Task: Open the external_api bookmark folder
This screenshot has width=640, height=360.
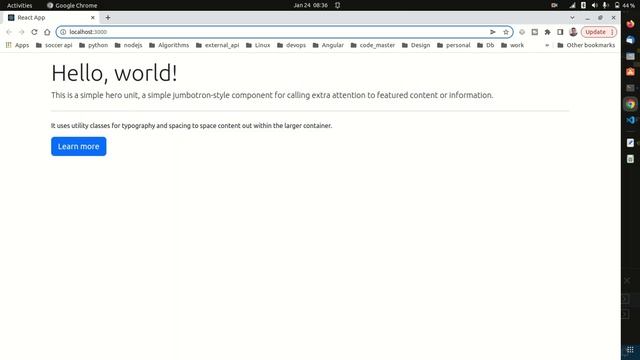Action: pyautogui.click(x=218, y=45)
